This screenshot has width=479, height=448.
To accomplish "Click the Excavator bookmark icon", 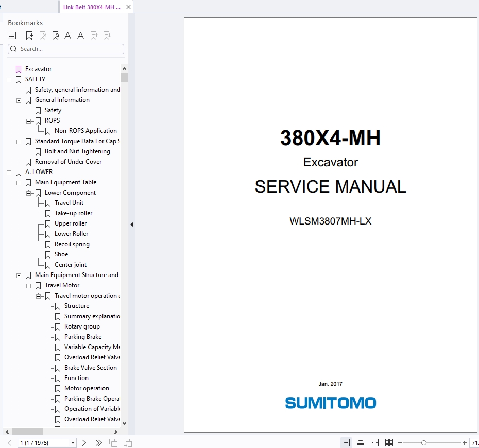I will click(x=19, y=70).
